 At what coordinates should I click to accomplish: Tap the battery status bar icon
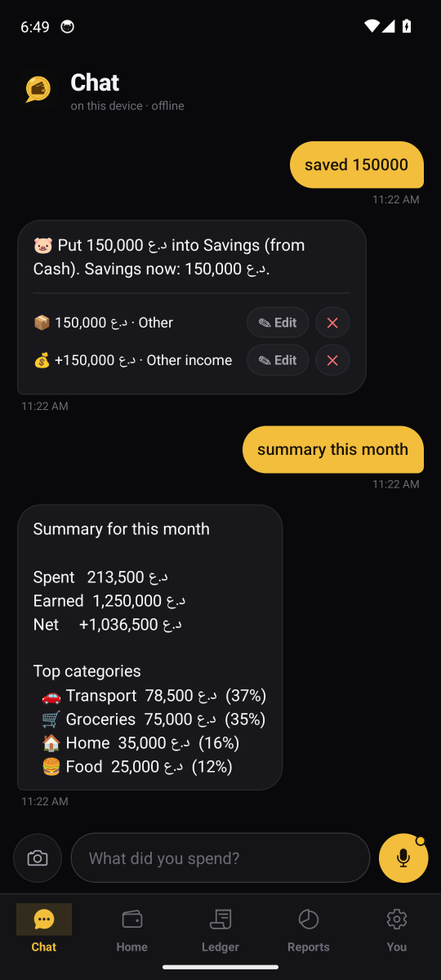click(x=407, y=26)
